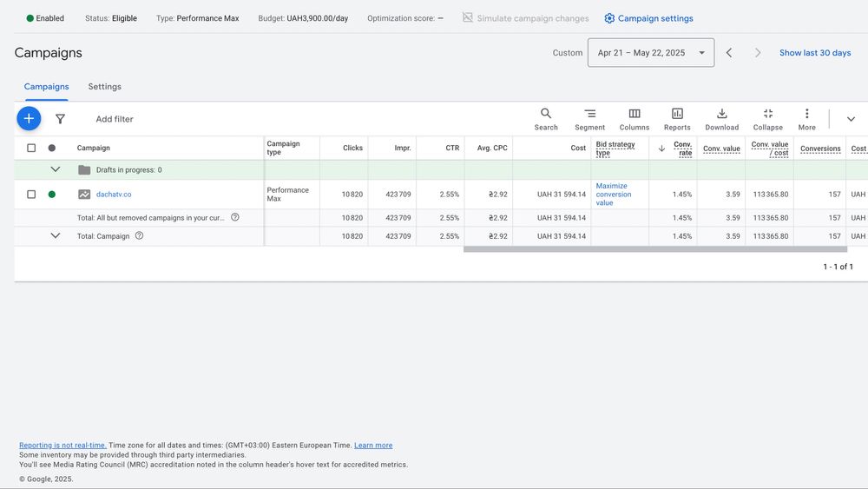The height and width of the screenshot is (489, 868).
Task: Switch to the Settings tab
Action: 104,87
